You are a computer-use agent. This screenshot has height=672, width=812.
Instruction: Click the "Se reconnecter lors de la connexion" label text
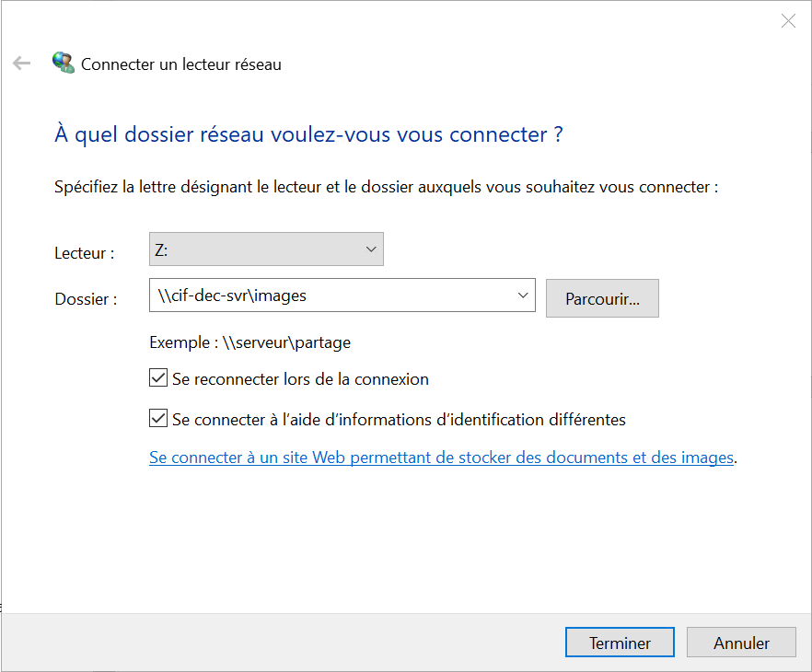pos(300,378)
